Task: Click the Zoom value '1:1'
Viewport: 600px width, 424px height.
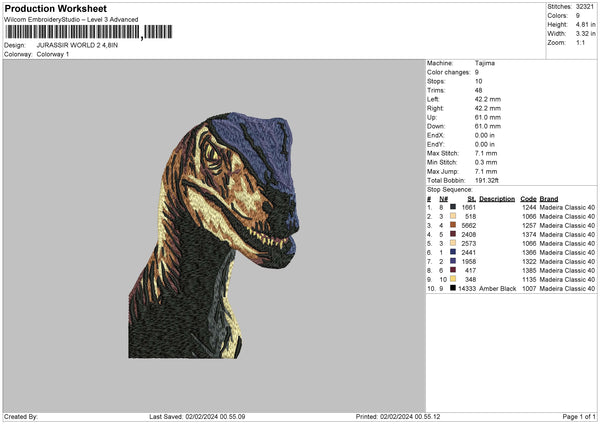Action: [580, 42]
